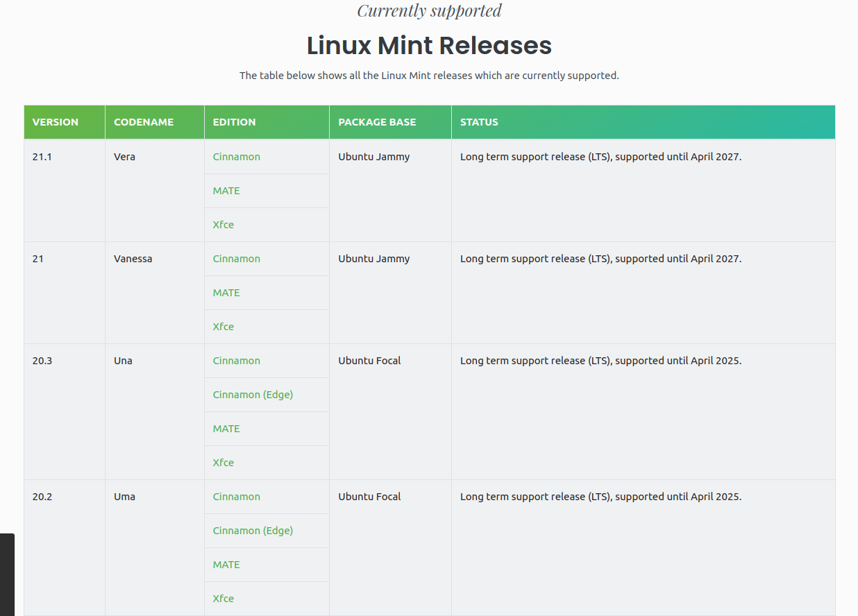The width and height of the screenshot is (858, 616).
Task: Open the Xfce edition link for Vanessa
Action: click(x=223, y=326)
